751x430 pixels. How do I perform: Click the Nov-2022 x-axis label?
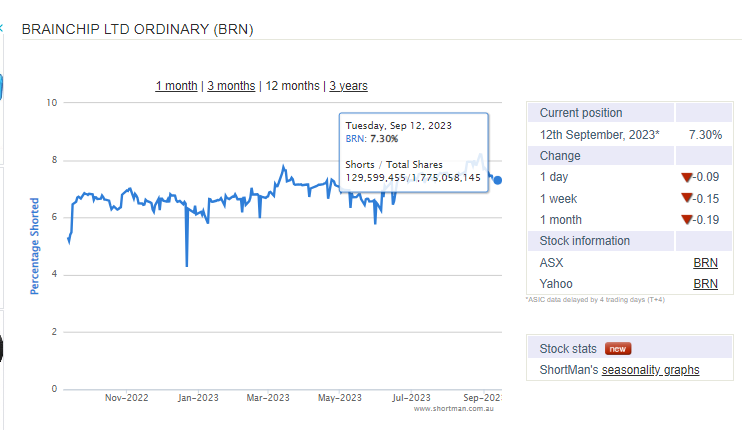tap(127, 398)
